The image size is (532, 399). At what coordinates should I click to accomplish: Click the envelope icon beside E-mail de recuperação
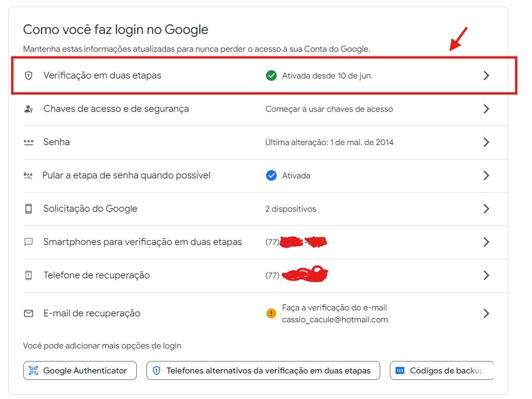(x=28, y=313)
